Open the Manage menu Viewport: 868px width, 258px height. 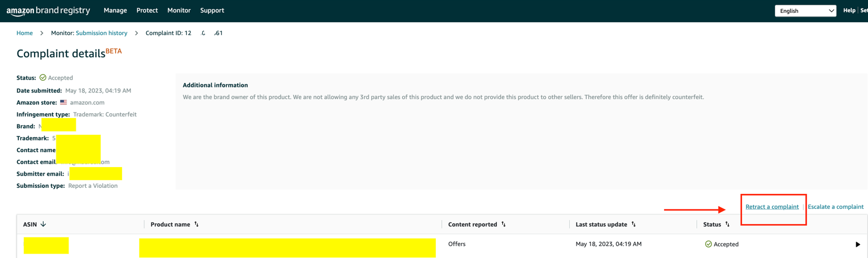(x=115, y=11)
